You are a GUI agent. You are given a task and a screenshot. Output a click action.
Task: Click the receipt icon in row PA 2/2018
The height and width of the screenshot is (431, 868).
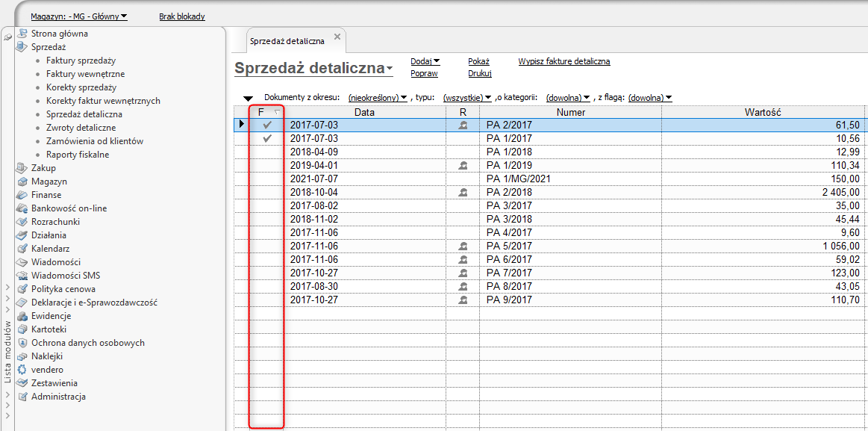pyautogui.click(x=463, y=192)
